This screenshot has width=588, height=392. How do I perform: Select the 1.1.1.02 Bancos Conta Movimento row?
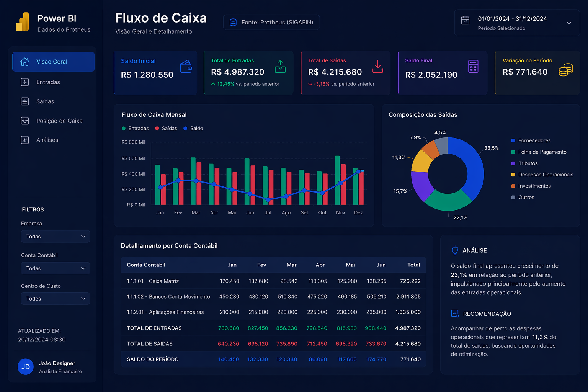pyautogui.click(x=273, y=297)
